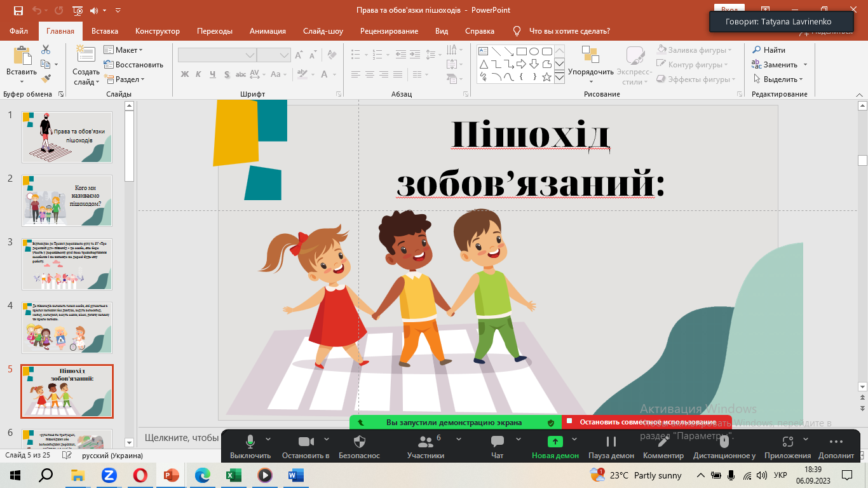Screen dimensions: 868x488
Task: Switch to the Вставка tab
Action: pos(105,30)
